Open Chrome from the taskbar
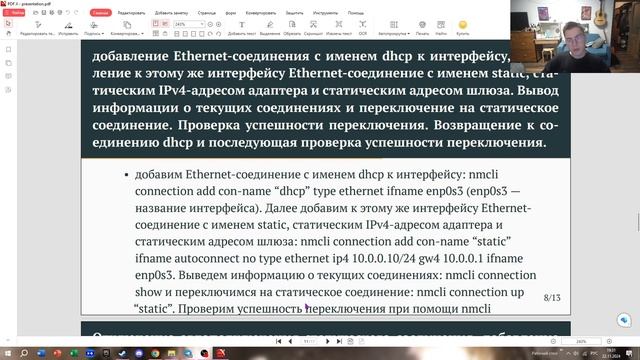 (156, 353)
